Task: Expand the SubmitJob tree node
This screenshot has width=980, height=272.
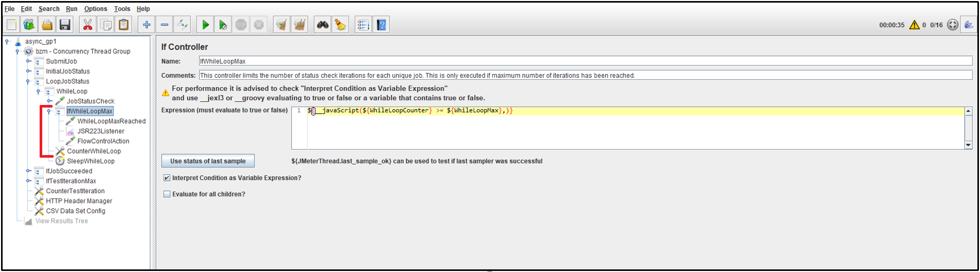Action: tap(28, 61)
